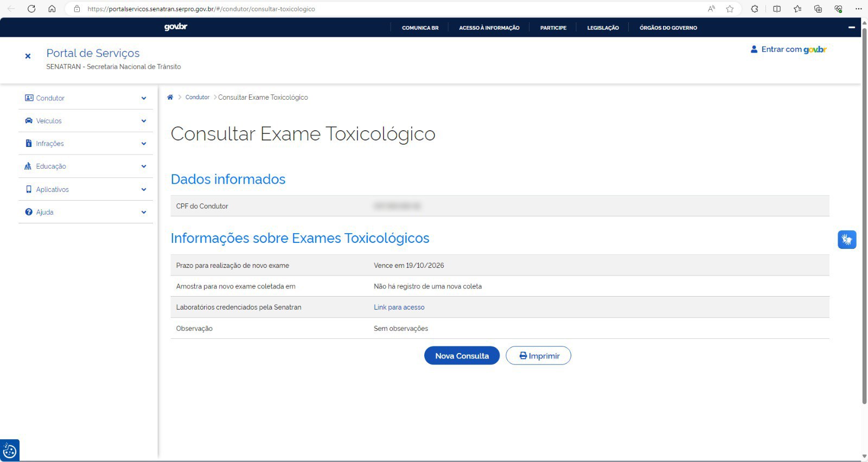Expand the Educação menu section
This screenshot has height=462, width=868.
click(86, 166)
